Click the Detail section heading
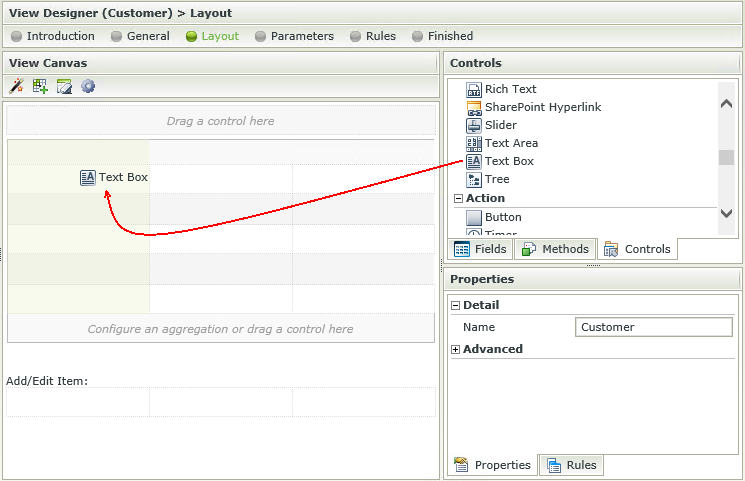The width and height of the screenshot is (745, 481). [x=481, y=305]
